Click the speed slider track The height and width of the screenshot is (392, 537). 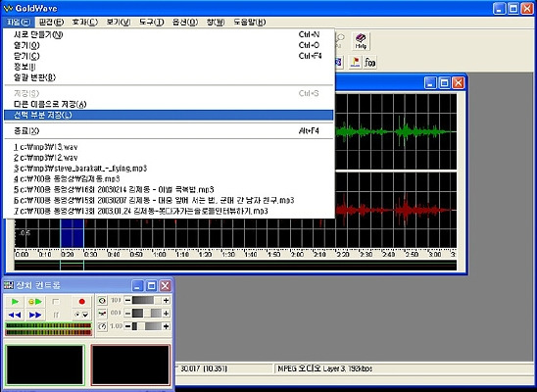[147, 326]
